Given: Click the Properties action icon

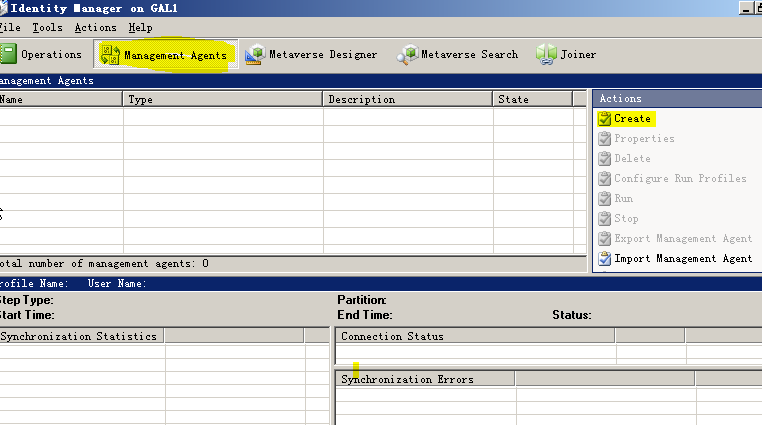Looking at the screenshot, I should coord(605,138).
